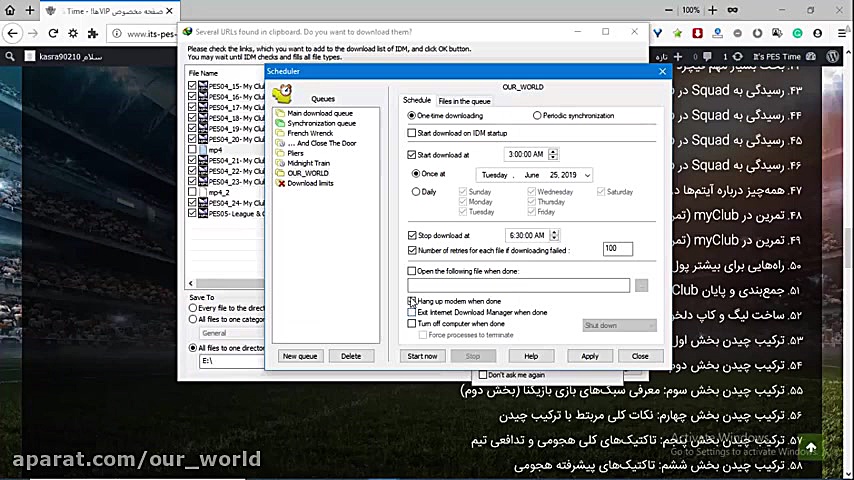Select Synchronization queue
Image resolution: width=854 pixels, height=480 pixels.
click(321, 123)
